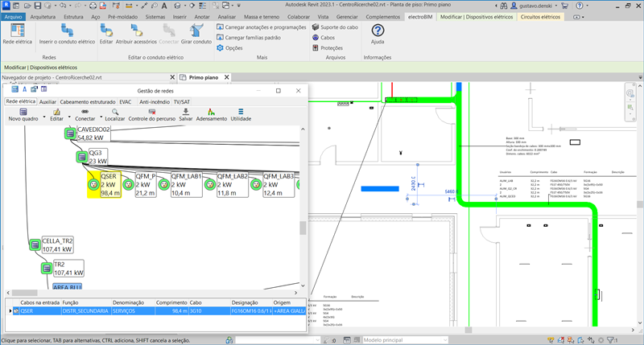This screenshot has width=644, height=345.
Task: Expand the Novo quadro dropdown arrow
Action: click(43, 118)
